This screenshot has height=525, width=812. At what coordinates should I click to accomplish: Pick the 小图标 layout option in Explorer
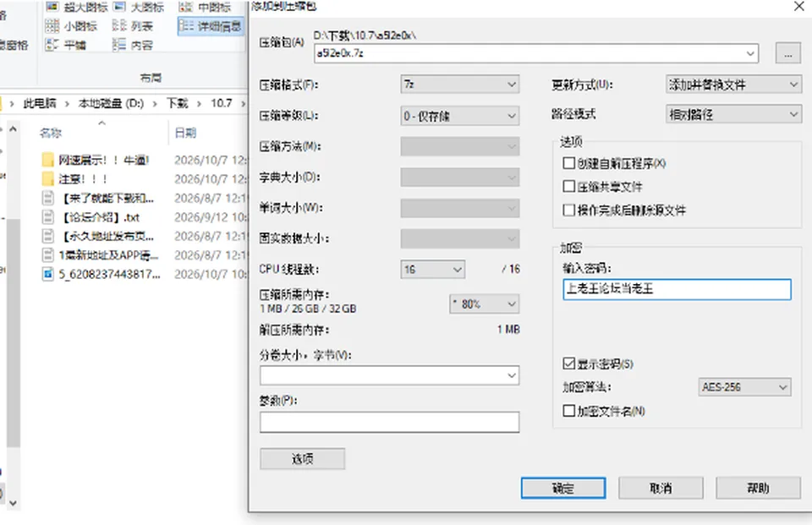52,25
